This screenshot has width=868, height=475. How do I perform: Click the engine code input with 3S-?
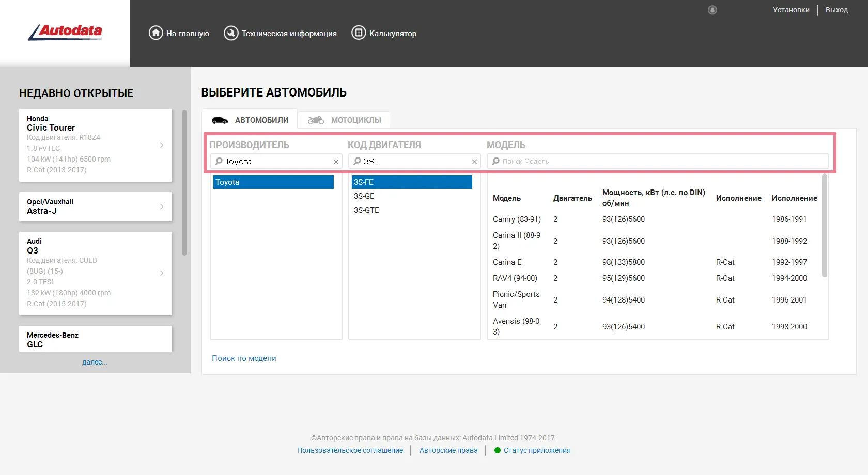(414, 161)
